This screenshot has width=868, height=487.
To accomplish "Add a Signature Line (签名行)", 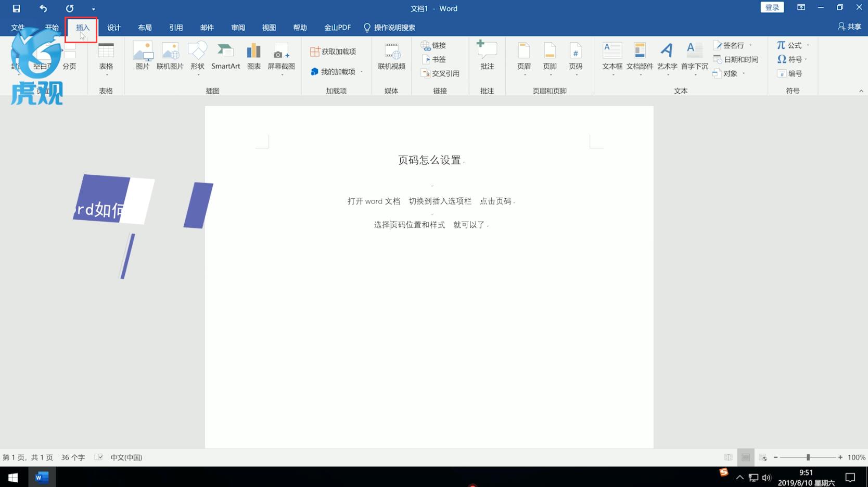I will tap(729, 45).
